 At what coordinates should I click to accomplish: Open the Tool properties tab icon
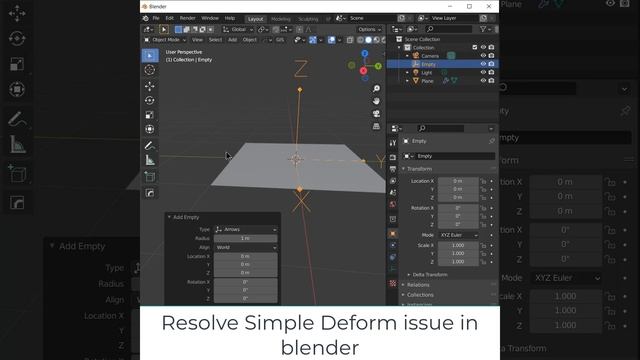(393, 143)
